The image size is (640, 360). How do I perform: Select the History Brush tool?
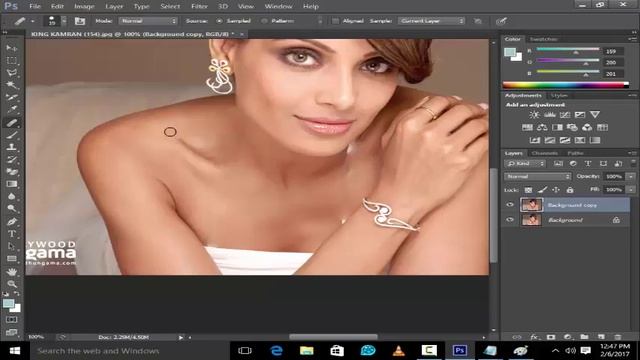[12, 159]
